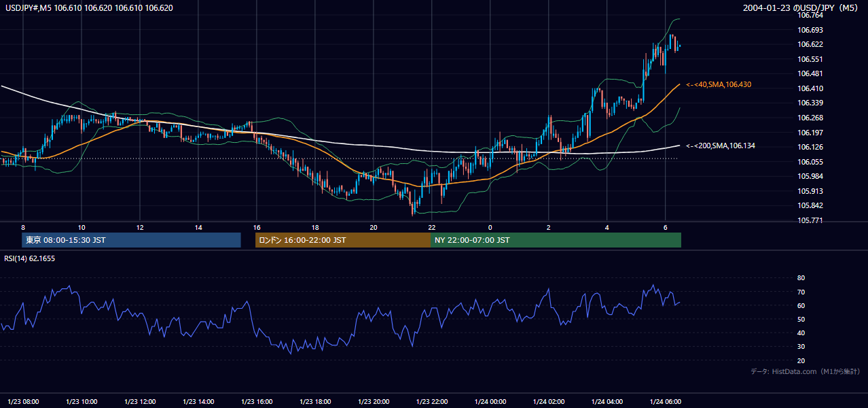Select the ロンドン 16:00-22:00 JST session bar

coord(342,240)
